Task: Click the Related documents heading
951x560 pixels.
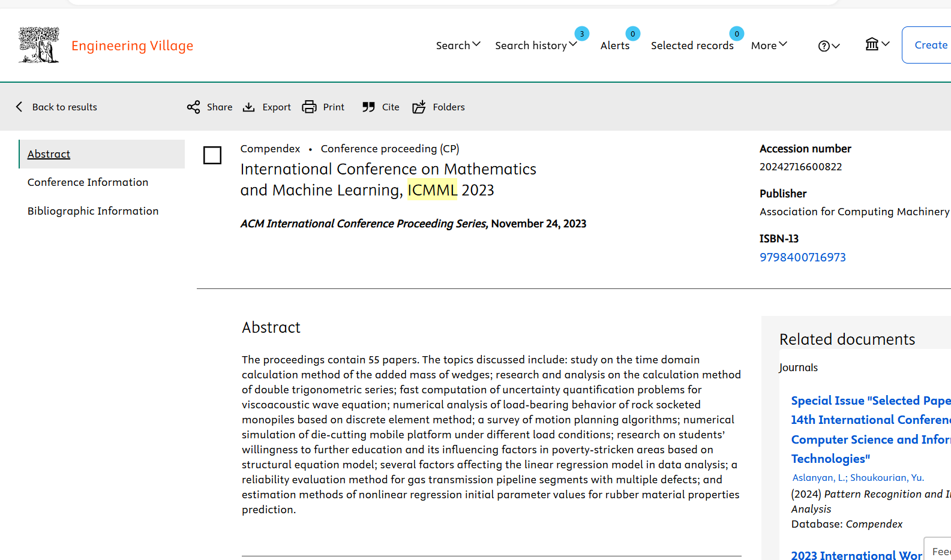Action: 847,339
